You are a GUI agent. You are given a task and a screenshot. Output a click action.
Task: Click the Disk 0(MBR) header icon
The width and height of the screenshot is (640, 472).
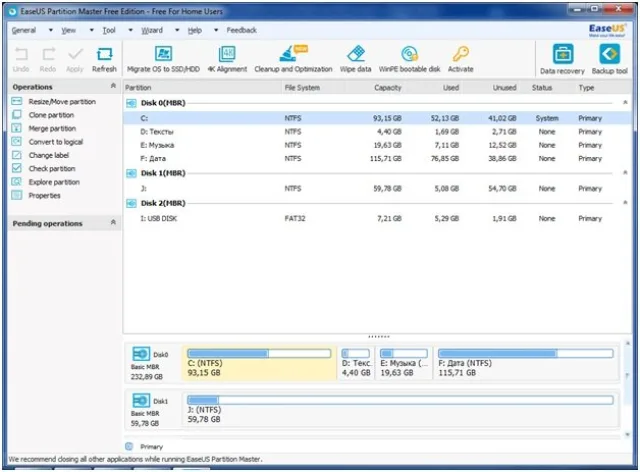(131, 103)
